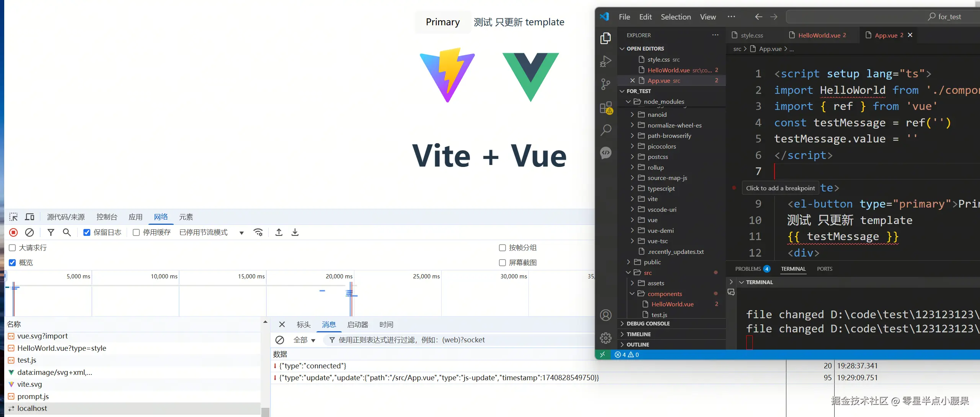Enable the 屏幕截图 checkbox
Screen dimensions: 980x417
tap(502, 263)
